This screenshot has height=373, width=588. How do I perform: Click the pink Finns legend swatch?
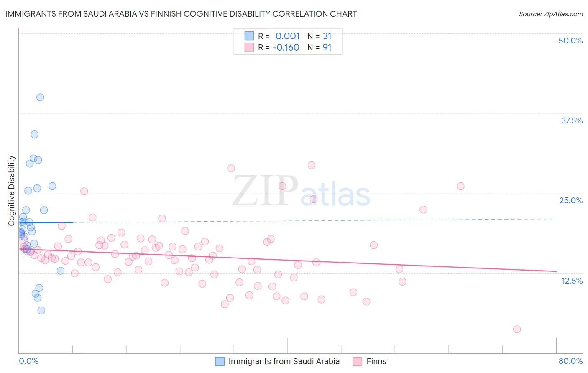click(357, 361)
